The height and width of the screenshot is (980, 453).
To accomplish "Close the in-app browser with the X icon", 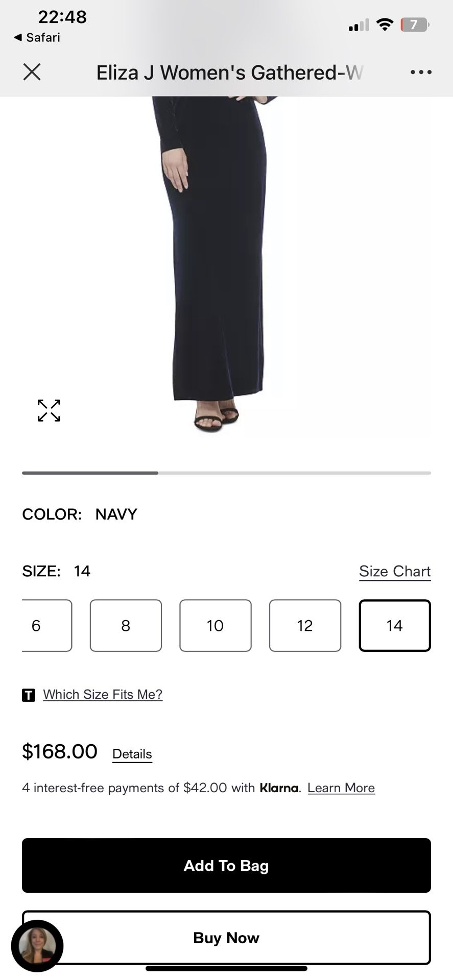I will click(x=32, y=72).
